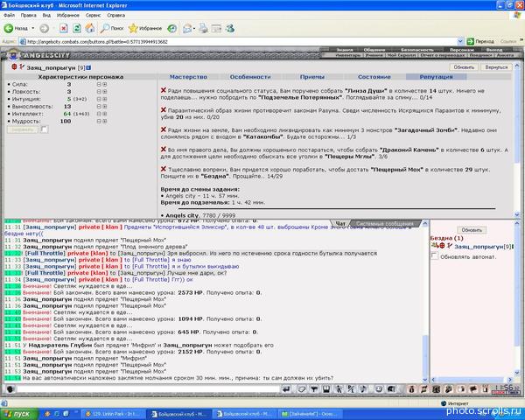This screenshot has width=525, height=420.
Task: Refresh the page with the green arrows icon
Action: (x=77, y=29)
